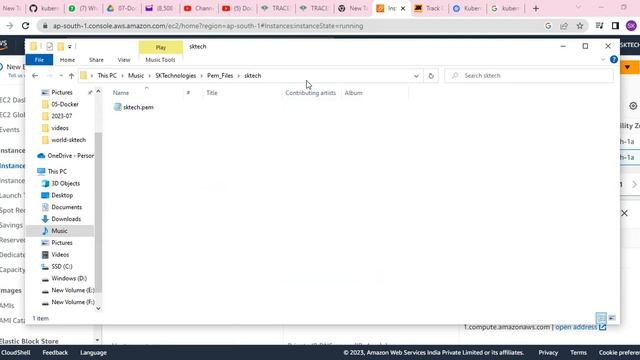The image size is (640, 360).
Task: Open Videos under This PC
Action: point(60,255)
